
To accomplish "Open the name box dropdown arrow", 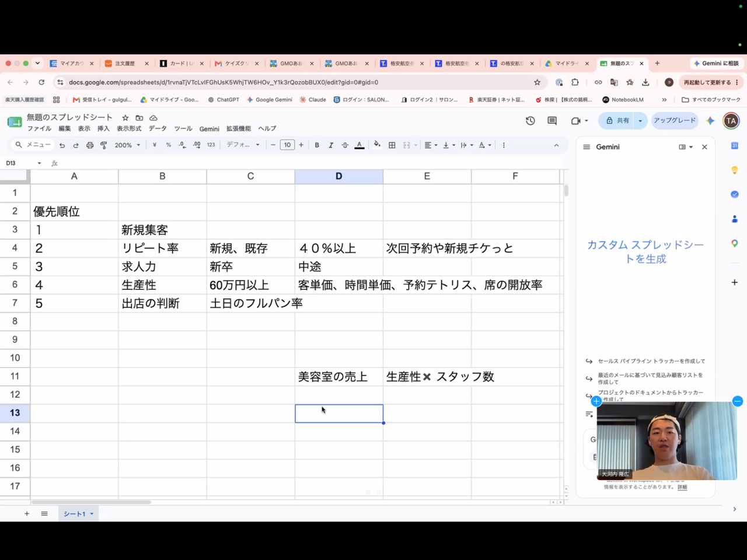I will (x=39, y=163).
